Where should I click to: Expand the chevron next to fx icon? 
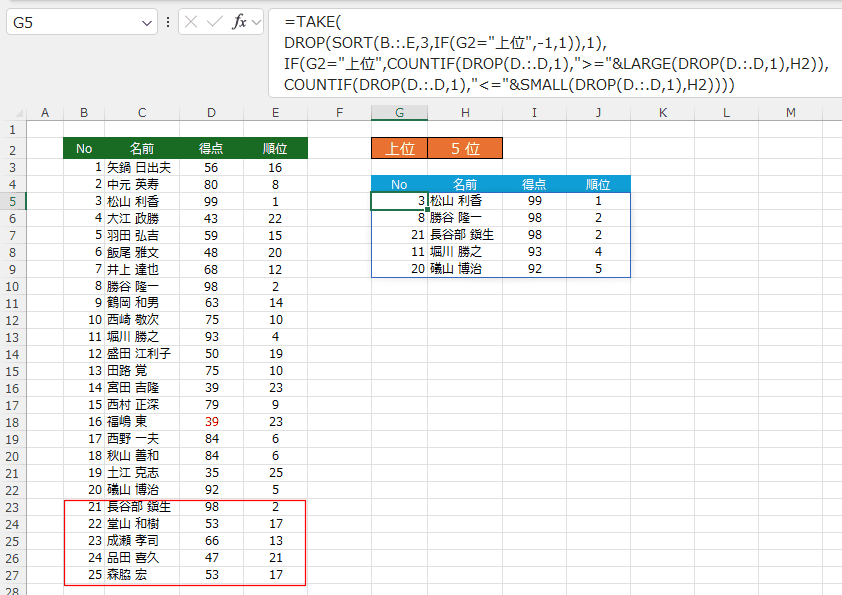256,22
